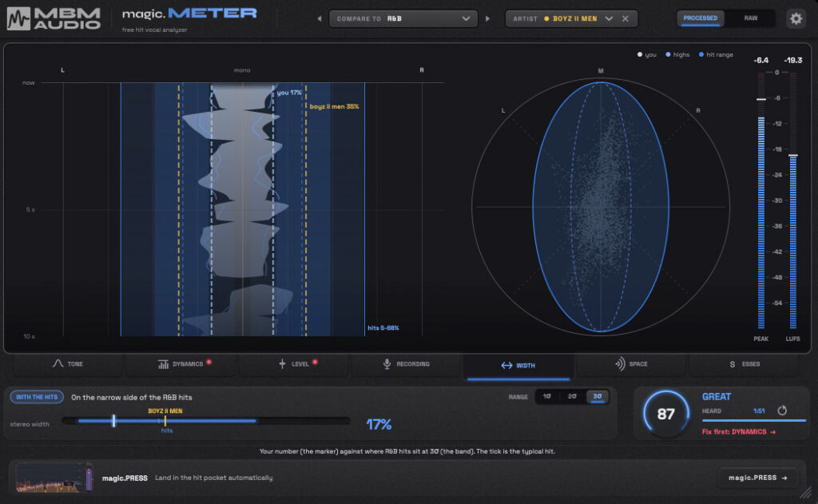
Task: Toggle the 'hit range' legend dot
Action: 701,54
